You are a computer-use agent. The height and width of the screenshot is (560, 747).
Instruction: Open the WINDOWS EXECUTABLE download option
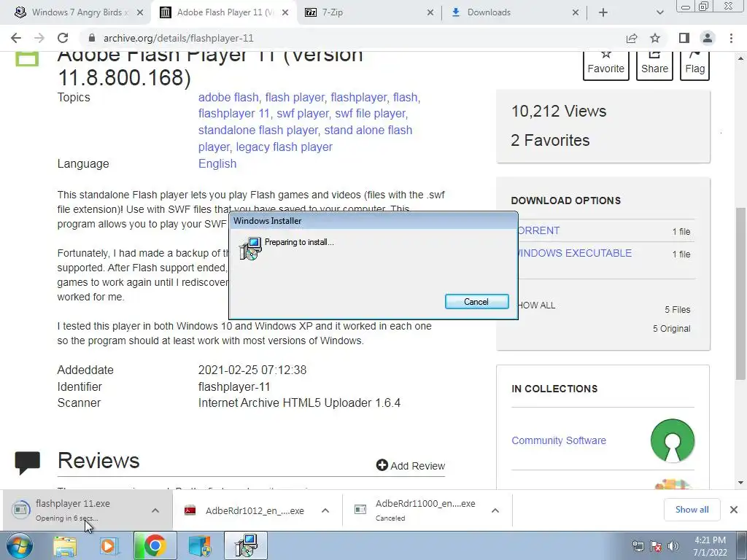(x=573, y=253)
